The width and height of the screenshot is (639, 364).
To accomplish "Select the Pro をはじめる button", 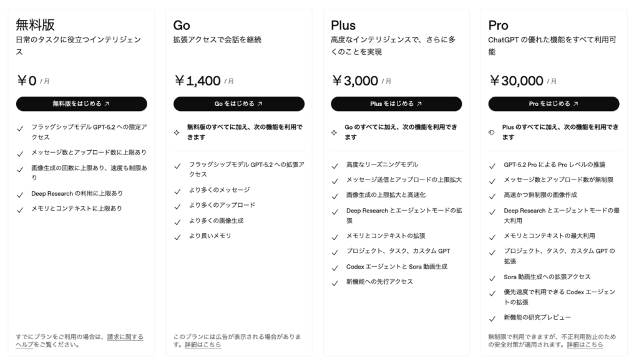I will click(554, 104).
